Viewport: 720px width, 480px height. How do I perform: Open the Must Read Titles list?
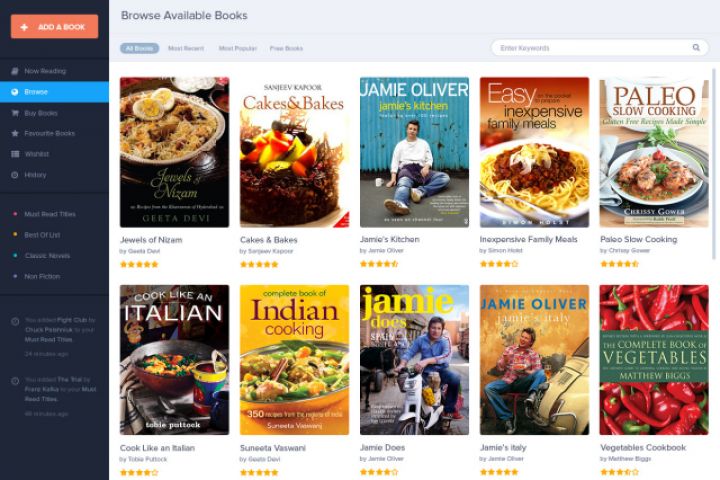point(50,214)
